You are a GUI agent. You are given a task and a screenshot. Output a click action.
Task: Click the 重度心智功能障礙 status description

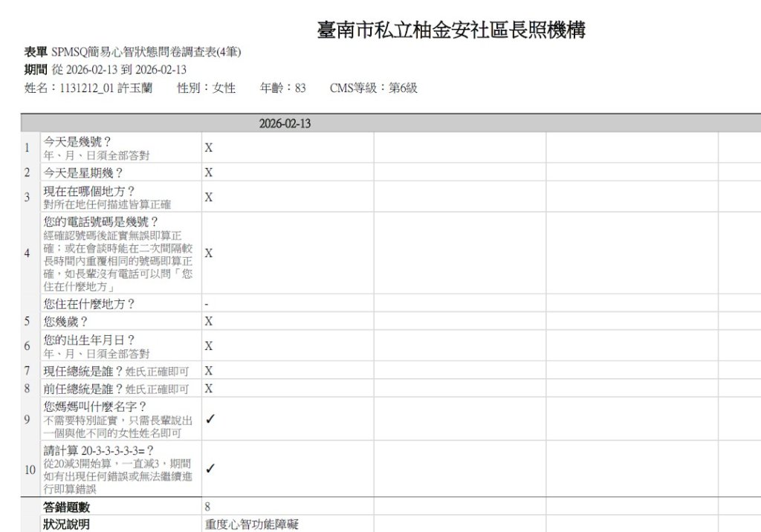[x=251, y=525]
